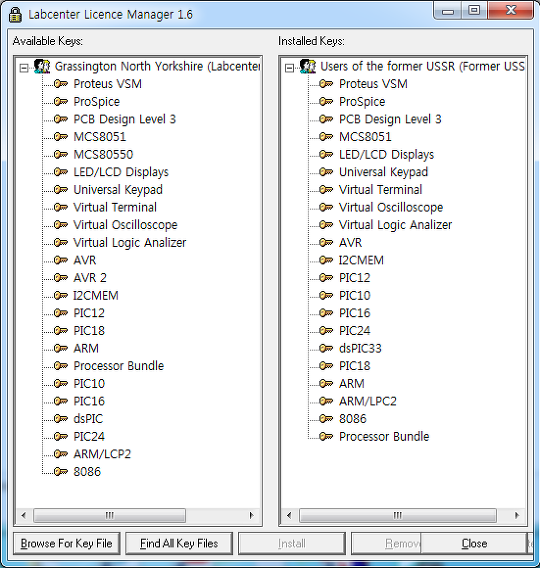Click key icon of 8086 in Available Keys
Viewport: 540px width, 568px height.
pos(61,472)
